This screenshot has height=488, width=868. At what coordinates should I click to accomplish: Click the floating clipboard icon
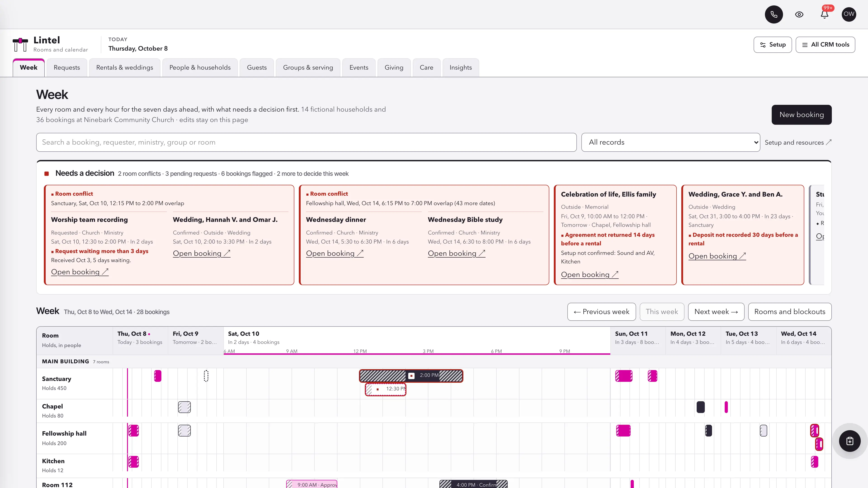849,441
